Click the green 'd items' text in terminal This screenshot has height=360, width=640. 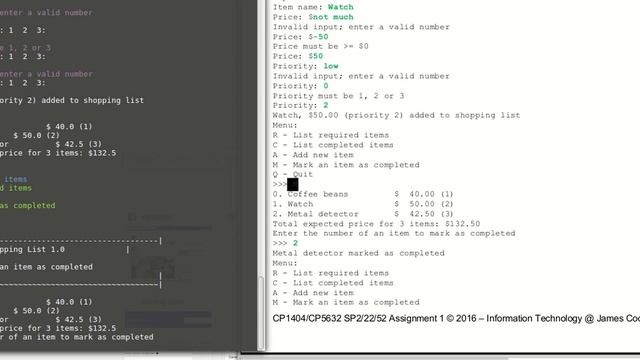point(16,188)
